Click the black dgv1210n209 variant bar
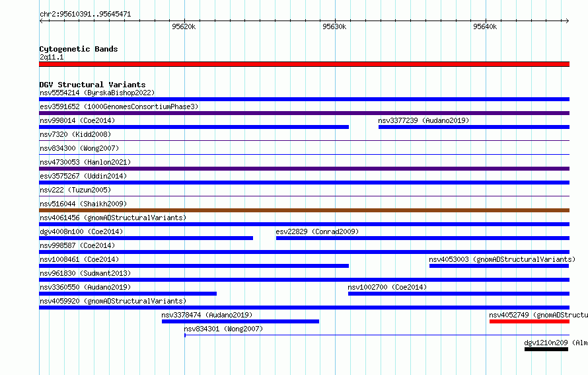This screenshot has width=588, height=375. click(x=546, y=349)
